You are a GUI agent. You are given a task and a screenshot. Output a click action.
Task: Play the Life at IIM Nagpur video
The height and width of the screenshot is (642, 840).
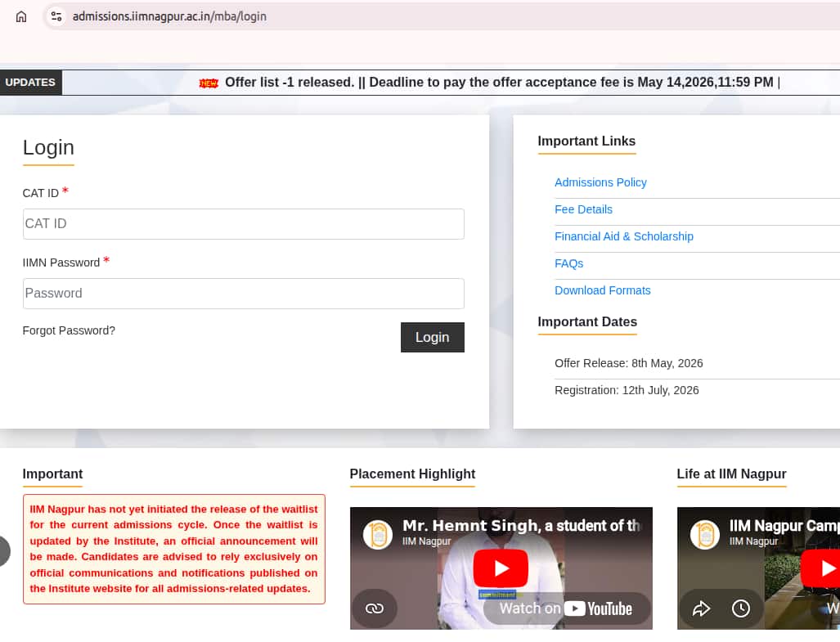(820, 568)
